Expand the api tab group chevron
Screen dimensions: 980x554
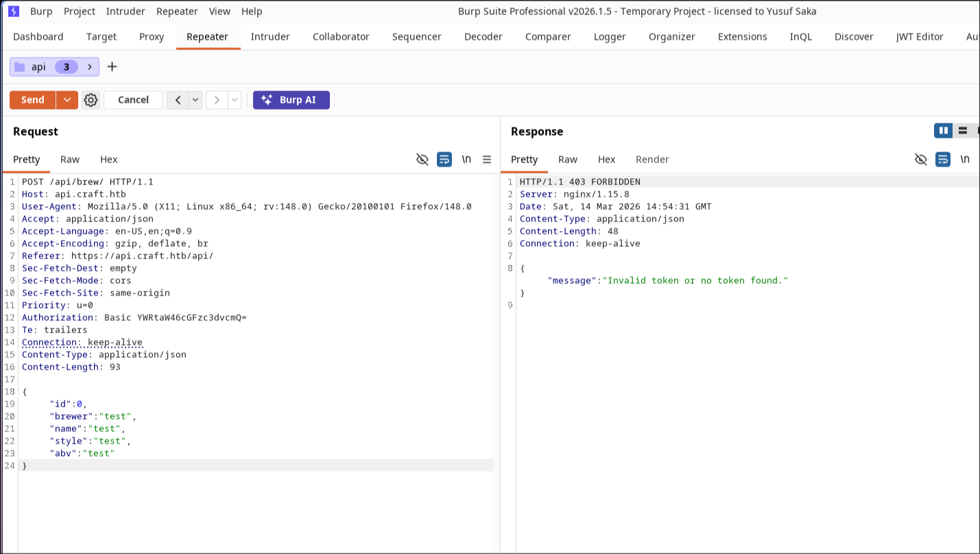tap(90, 67)
